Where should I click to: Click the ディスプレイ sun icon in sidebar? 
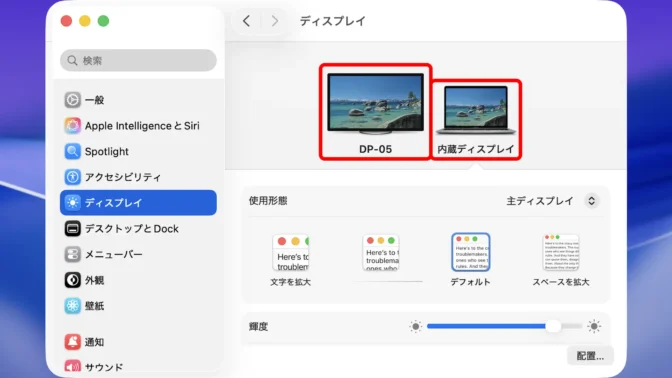click(72, 203)
